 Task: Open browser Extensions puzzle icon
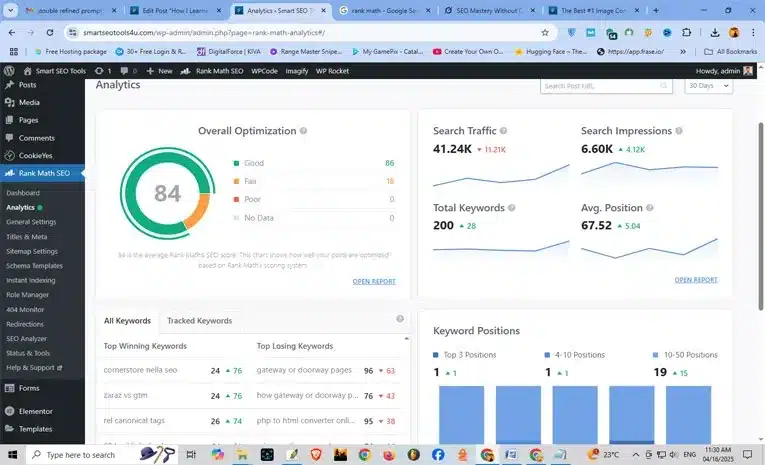click(x=686, y=33)
